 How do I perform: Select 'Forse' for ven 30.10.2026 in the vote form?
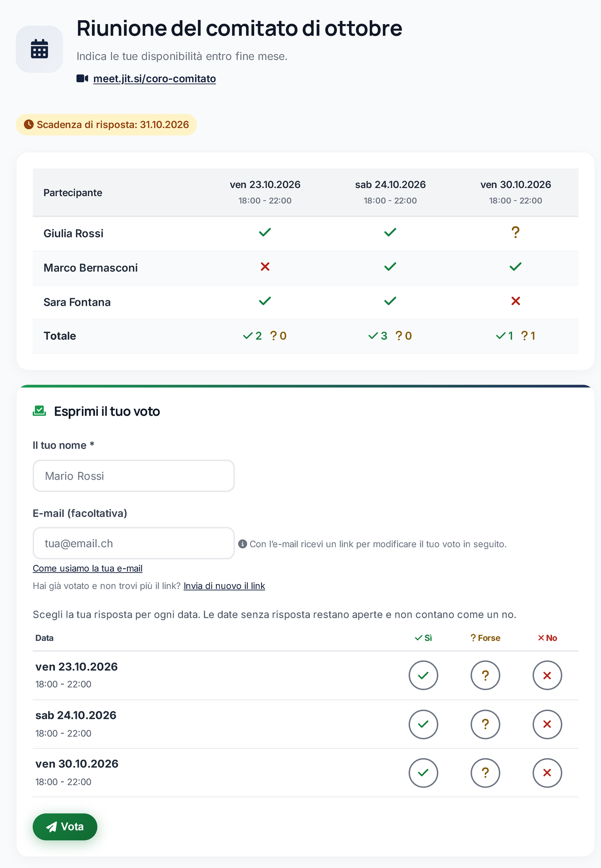click(486, 773)
